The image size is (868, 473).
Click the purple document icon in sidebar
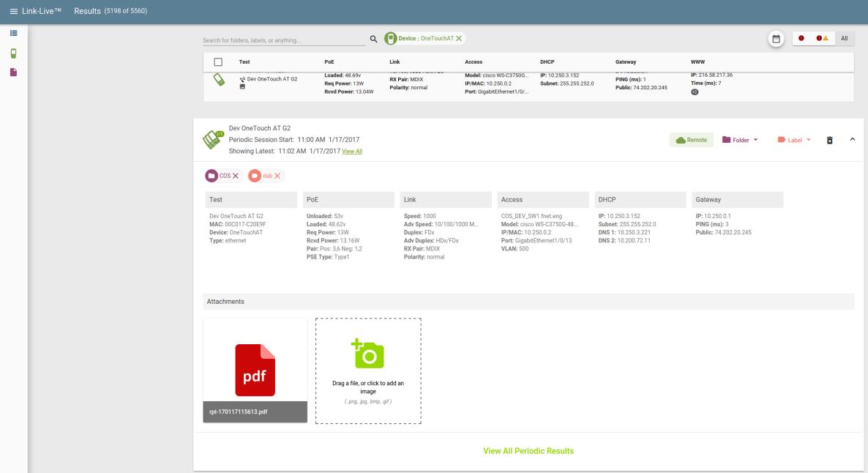click(x=13, y=72)
